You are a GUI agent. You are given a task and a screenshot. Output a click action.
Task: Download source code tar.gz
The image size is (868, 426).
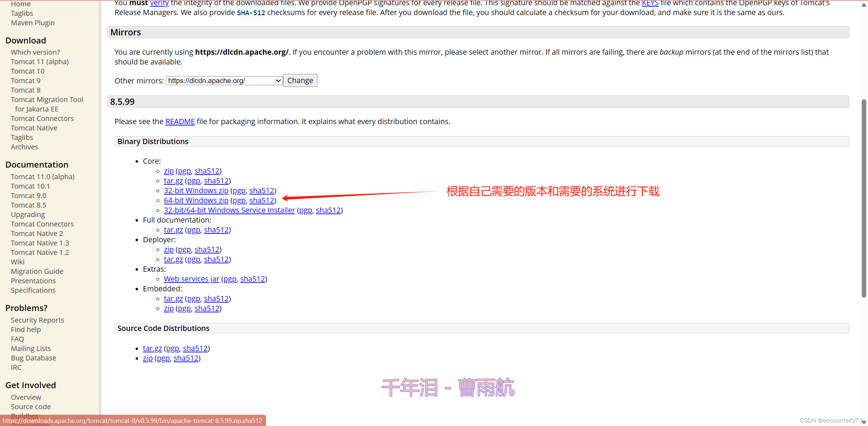(x=152, y=349)
